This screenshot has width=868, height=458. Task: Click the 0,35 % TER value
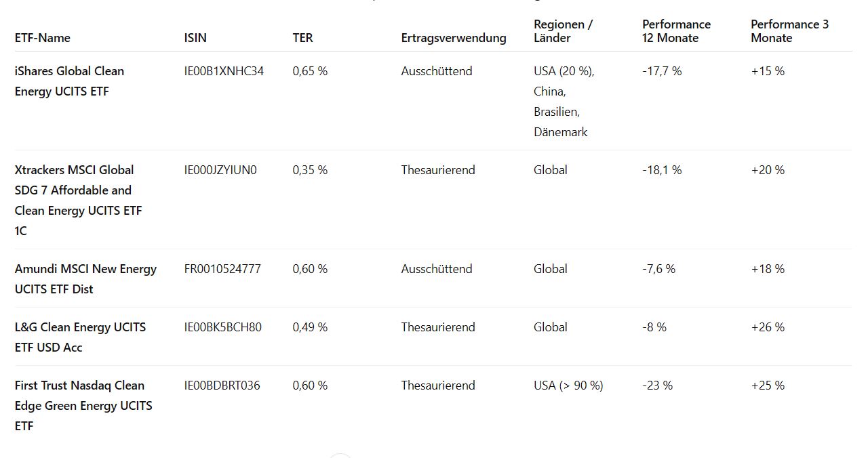(x=310, y=170)
